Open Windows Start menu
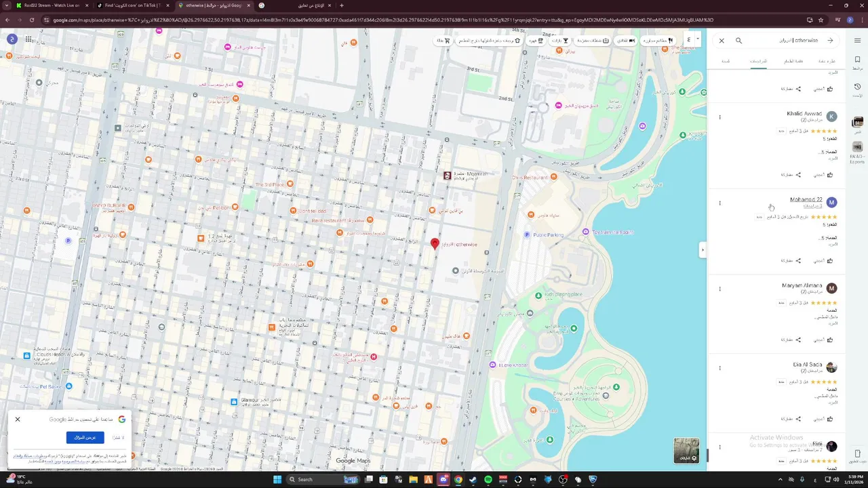The image size is (868, 488). pyautogui.click(x=277, y=480)
